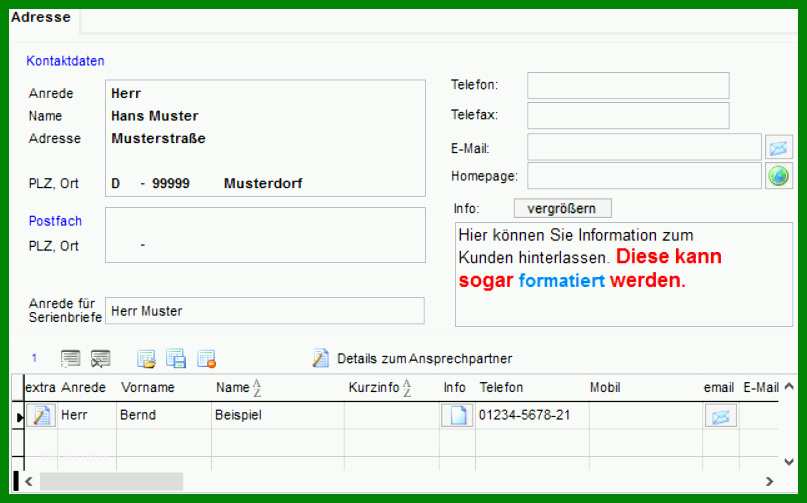Click the record number 1 indicator
The image size is (807, 503).
pyautogui.click(x=34, y=358)
